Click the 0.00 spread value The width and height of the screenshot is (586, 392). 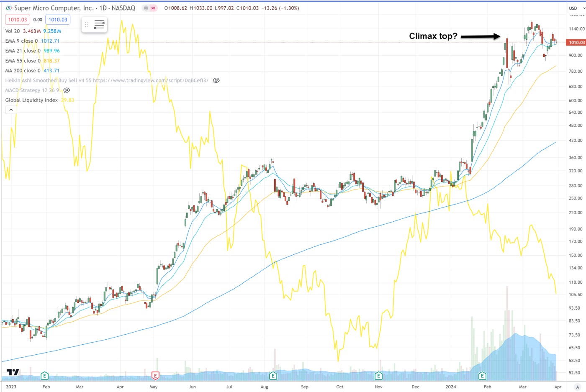click(x=38, y=20)
